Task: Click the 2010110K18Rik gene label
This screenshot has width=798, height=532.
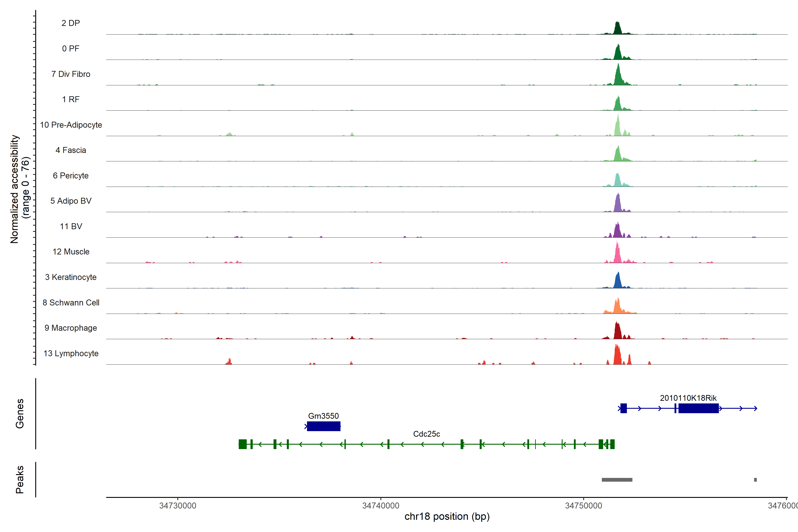Action: pos(688,398)
